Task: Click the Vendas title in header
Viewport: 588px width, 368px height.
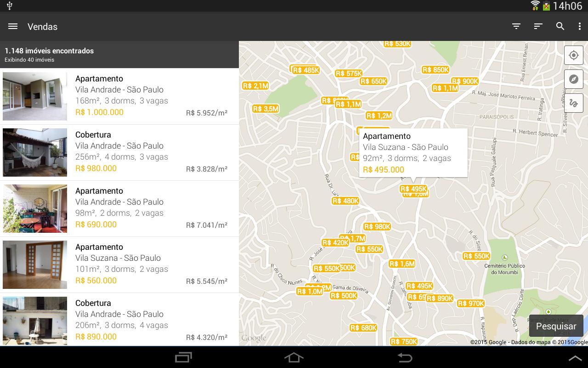Action: [x=42, y=27]
